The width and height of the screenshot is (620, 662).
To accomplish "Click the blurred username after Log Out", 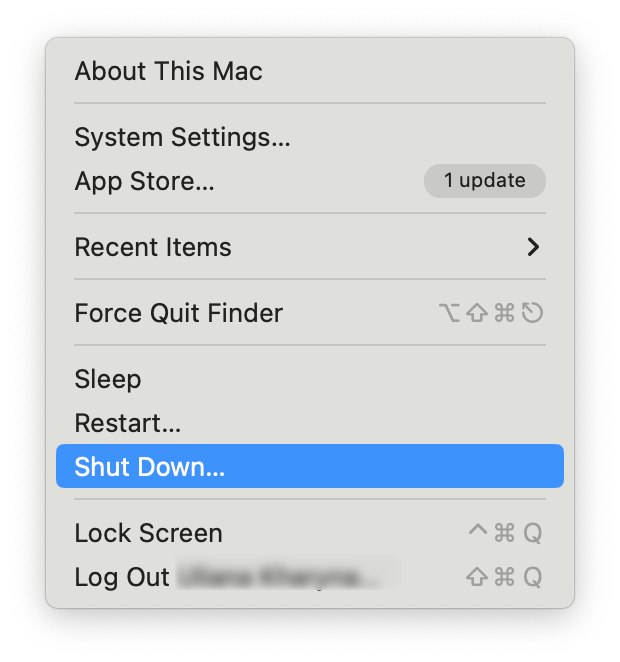I will (x=285, y=577).
